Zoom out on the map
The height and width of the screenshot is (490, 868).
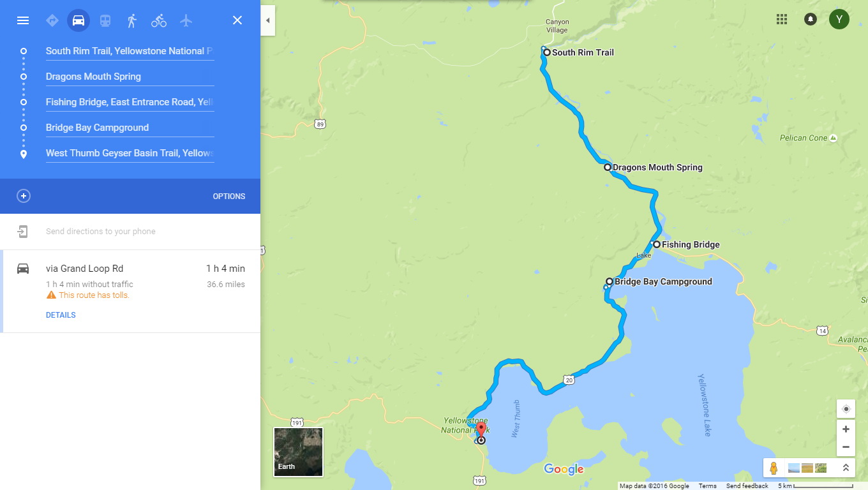coord(846,447)
